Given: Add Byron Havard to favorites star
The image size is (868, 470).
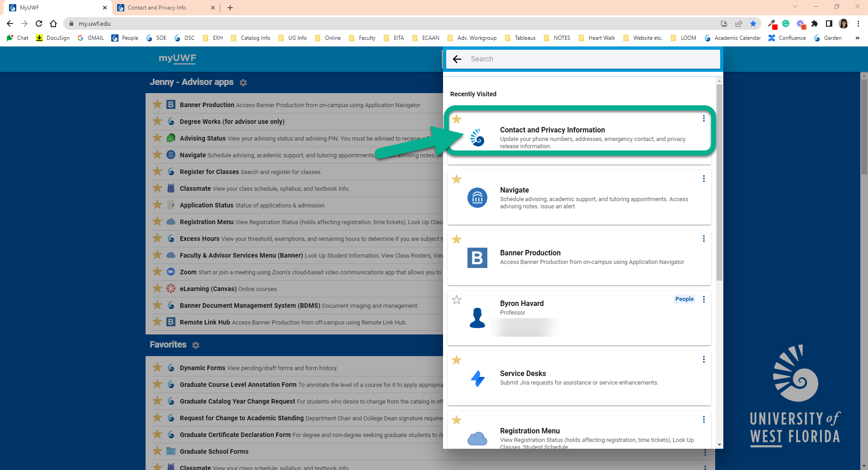Looking at the screenshot, I should tap(457, 300).
